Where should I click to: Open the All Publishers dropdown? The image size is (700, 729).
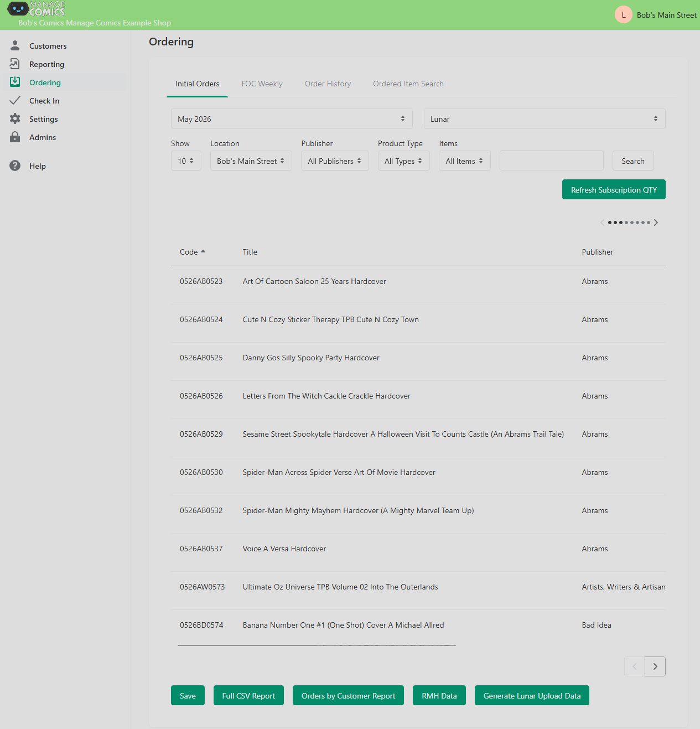coord(335,161)
